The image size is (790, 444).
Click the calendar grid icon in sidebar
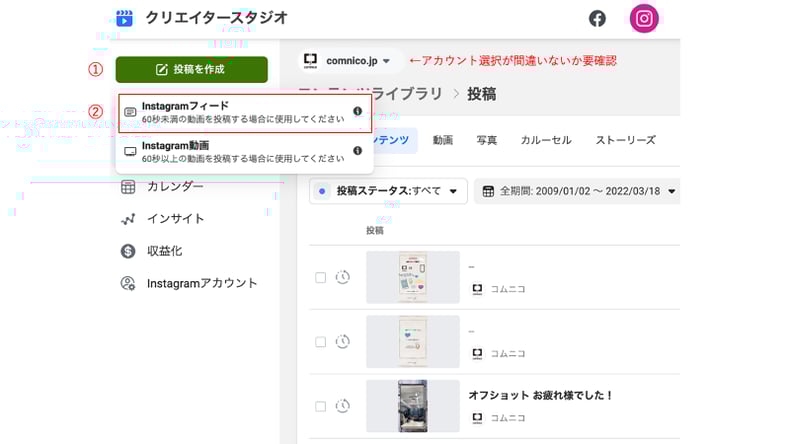[x=128, y=186]
